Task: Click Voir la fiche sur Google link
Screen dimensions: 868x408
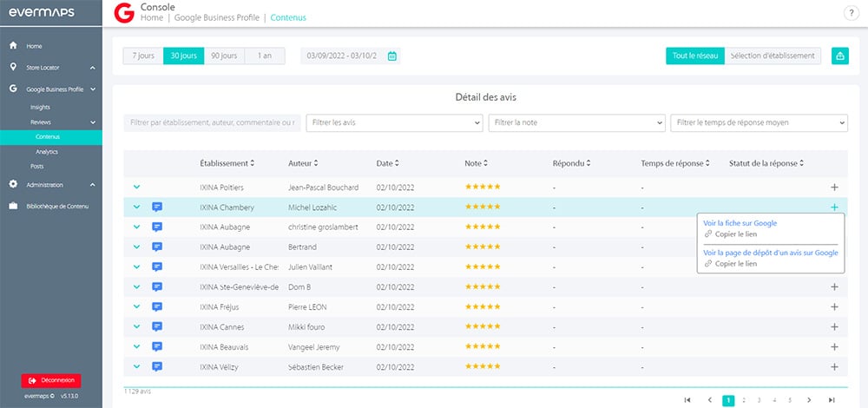Action: click(x=740, y=223)
